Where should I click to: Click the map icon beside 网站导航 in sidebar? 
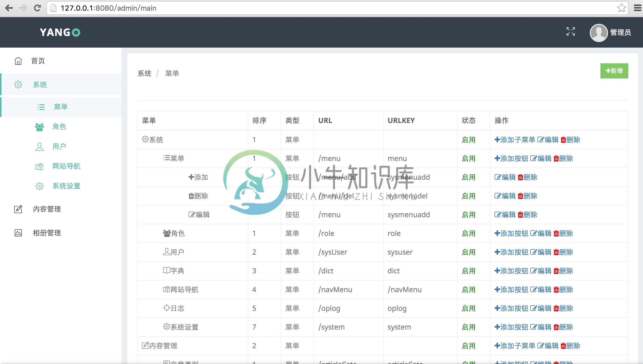click(39, 167)
